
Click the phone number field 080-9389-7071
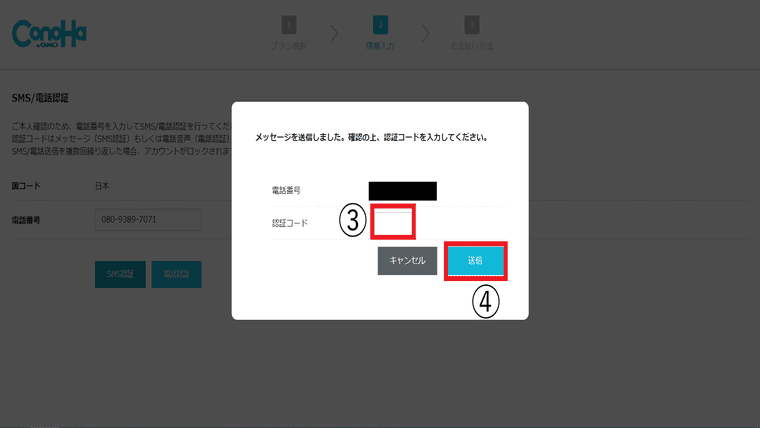148,220
